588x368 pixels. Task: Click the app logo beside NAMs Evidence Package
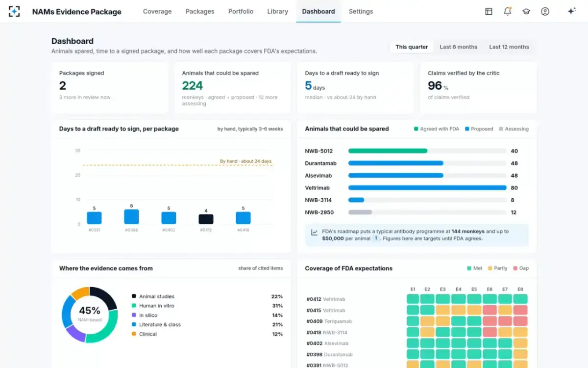coord(14,11)
